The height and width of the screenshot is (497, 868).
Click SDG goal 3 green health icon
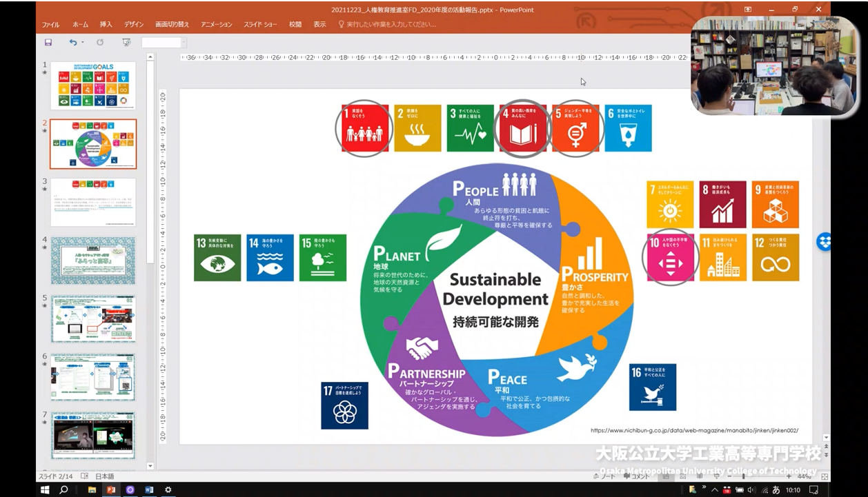(x=470, y=128)
